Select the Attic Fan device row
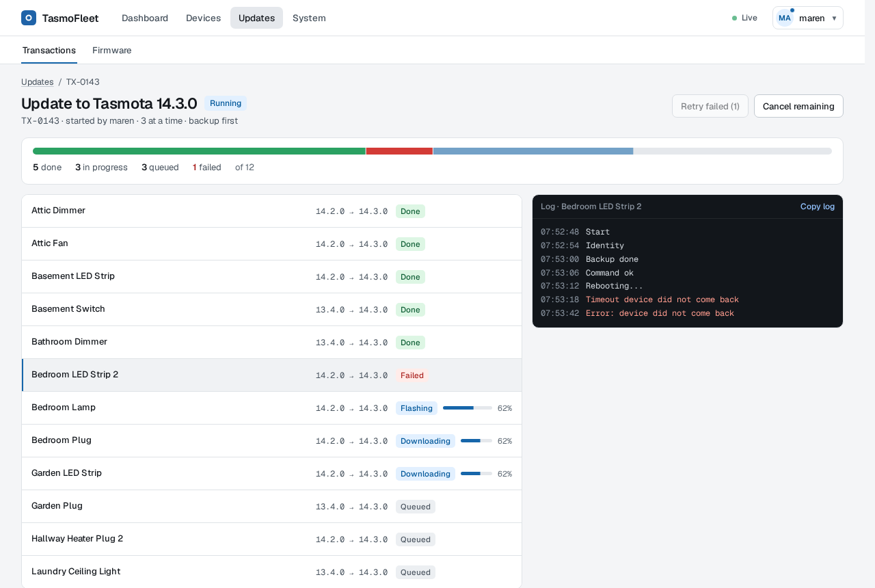 click(272, 244)
